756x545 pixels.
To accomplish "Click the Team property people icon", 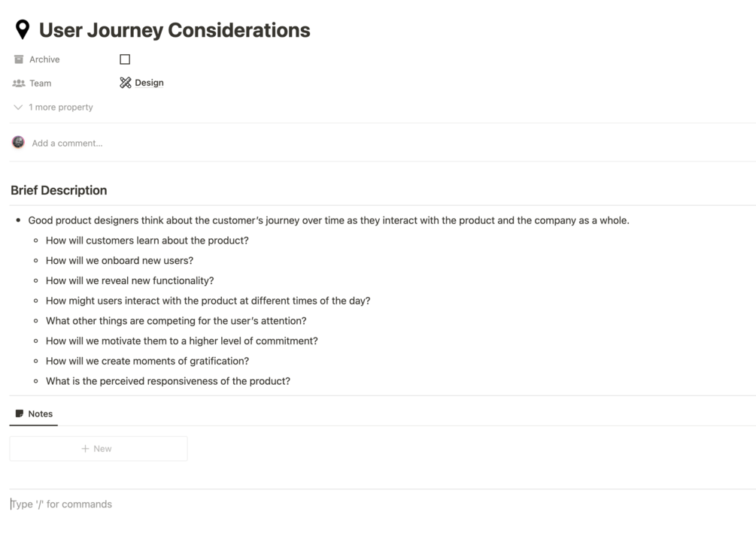I will click(x=19, y=83).
